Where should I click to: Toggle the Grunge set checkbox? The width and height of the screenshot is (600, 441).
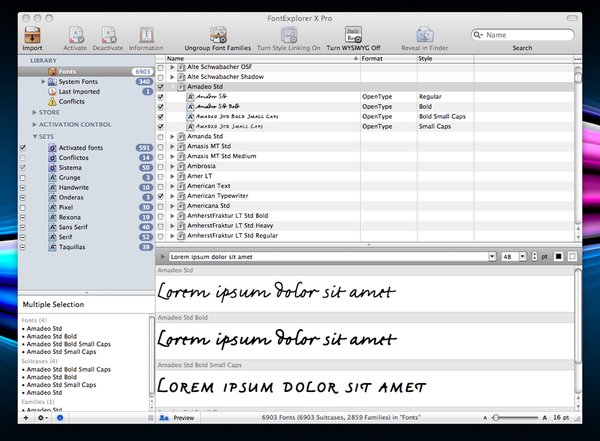[23, 178]
